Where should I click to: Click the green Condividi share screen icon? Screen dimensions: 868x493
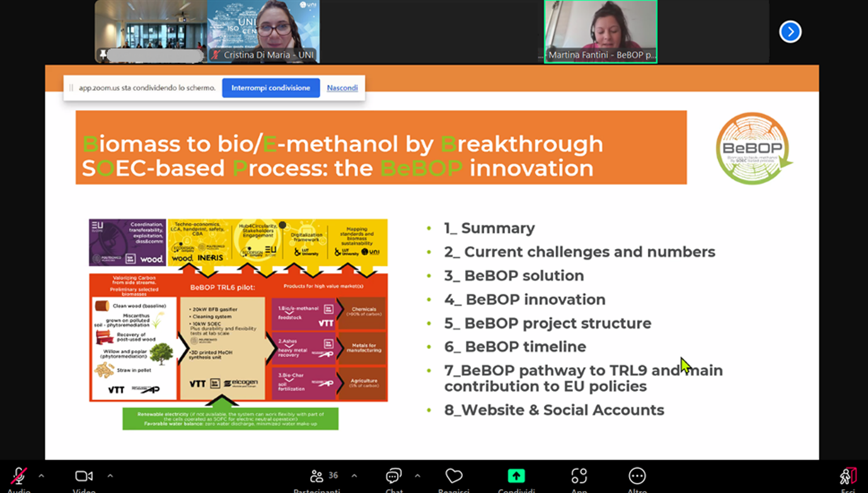coord(516,476)
